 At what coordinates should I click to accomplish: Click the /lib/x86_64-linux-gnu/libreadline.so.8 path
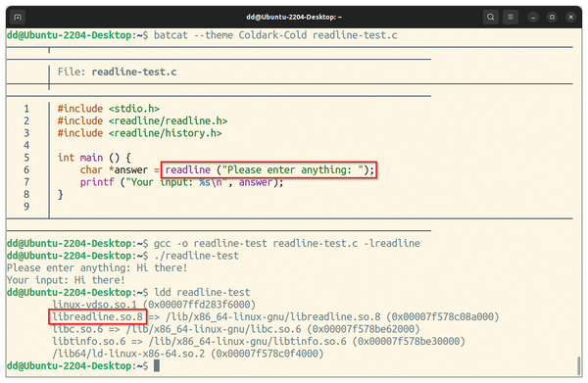(273, 317)
